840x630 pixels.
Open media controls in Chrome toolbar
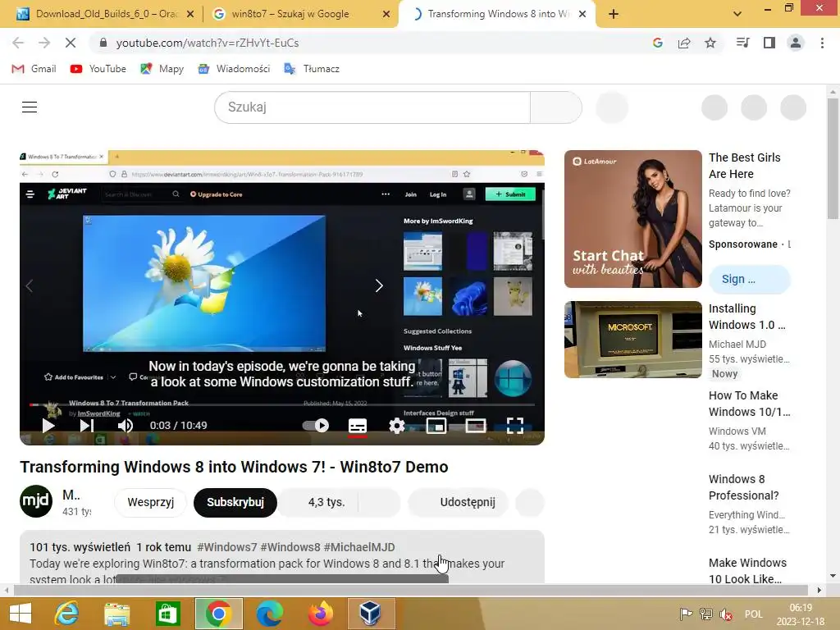tap(742, 43)
